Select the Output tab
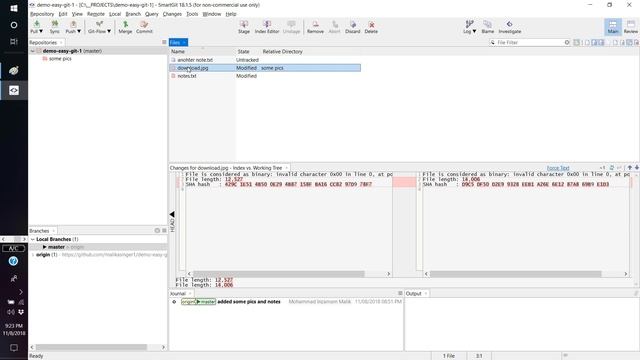The width and height of the screenshot is (640, 360). (x=416, y=293)
